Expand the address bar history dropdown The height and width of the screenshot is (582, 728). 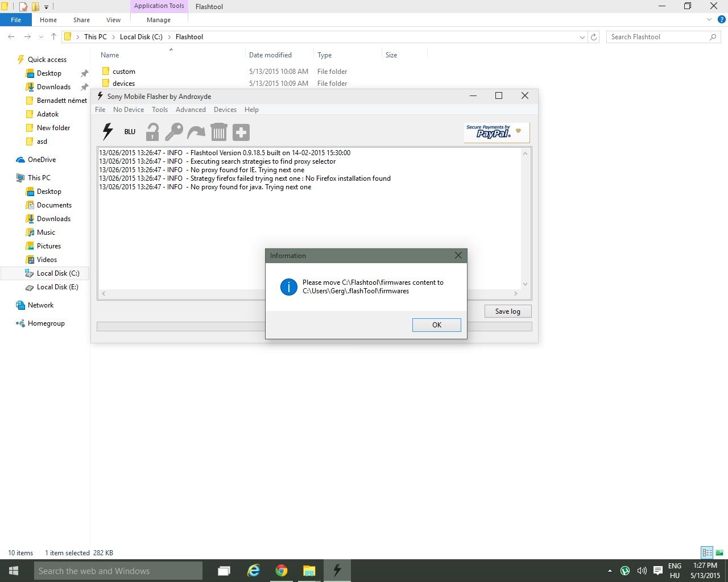[582, 37]
